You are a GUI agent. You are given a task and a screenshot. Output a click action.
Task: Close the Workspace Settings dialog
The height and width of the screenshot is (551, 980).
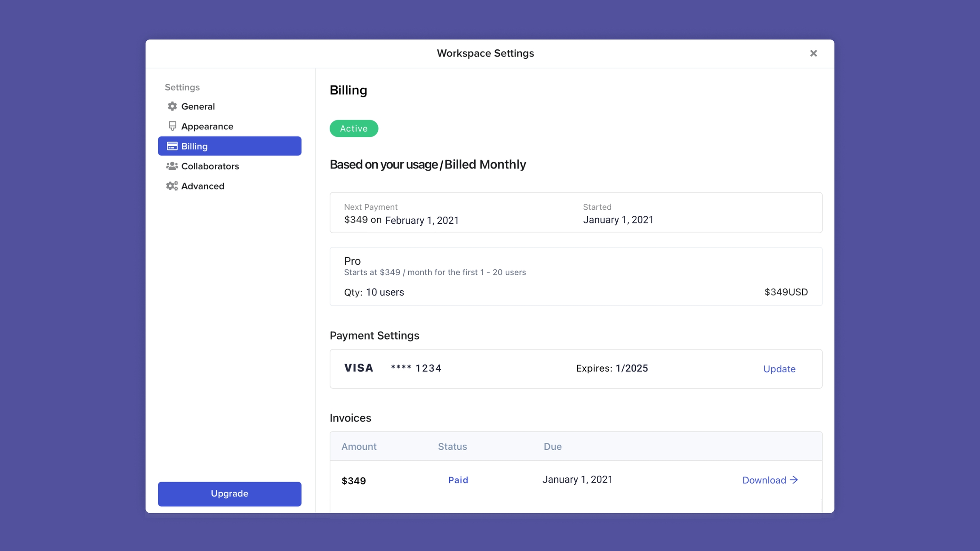coord(813,53)
